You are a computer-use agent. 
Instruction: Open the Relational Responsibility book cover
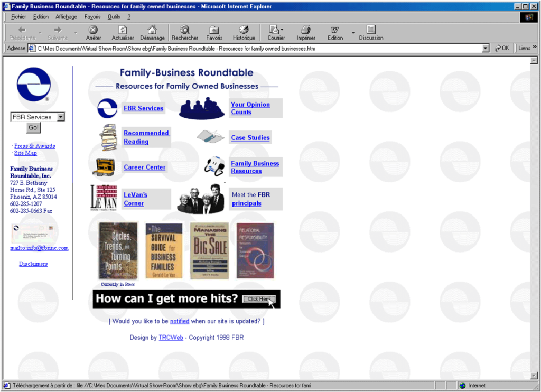click(x=255, y=251)
